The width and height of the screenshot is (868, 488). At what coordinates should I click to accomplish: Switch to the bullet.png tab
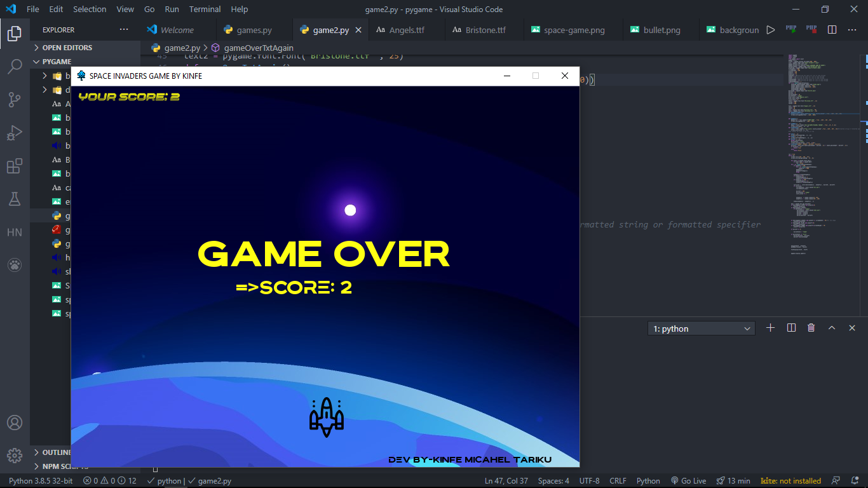[x=661, y=30]
